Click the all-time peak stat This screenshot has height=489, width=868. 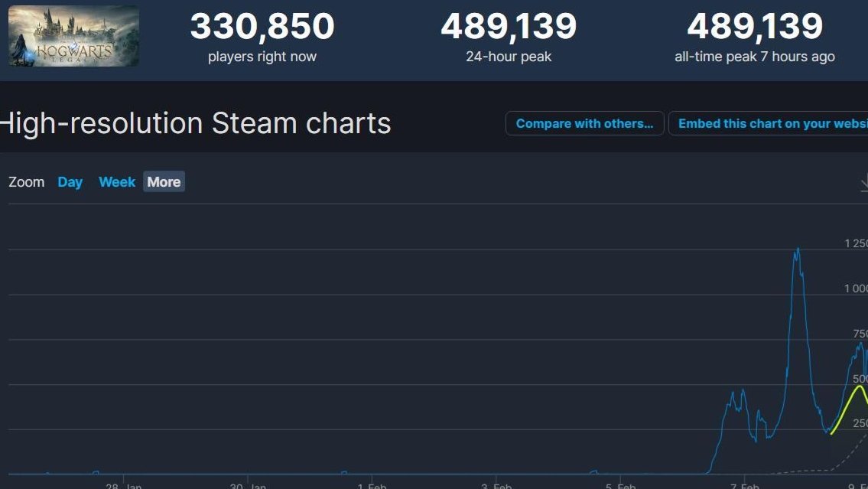pos(753,27)
